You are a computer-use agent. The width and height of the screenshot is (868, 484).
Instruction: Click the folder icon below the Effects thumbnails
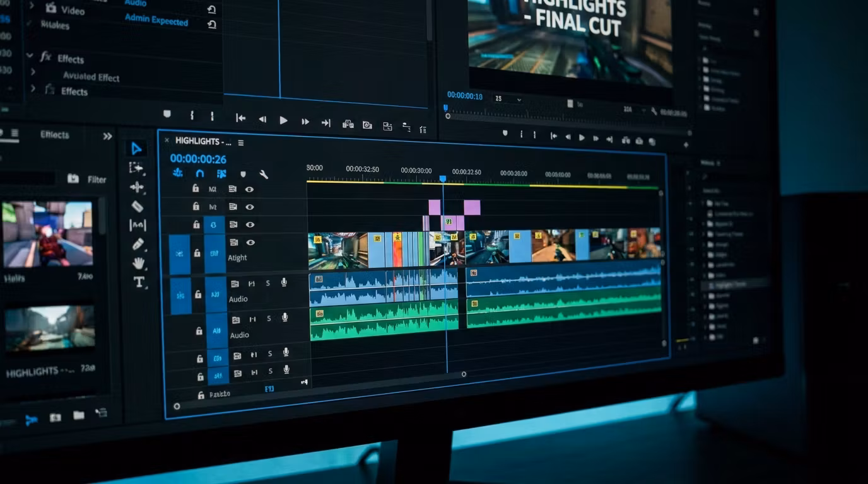[79, 415]
